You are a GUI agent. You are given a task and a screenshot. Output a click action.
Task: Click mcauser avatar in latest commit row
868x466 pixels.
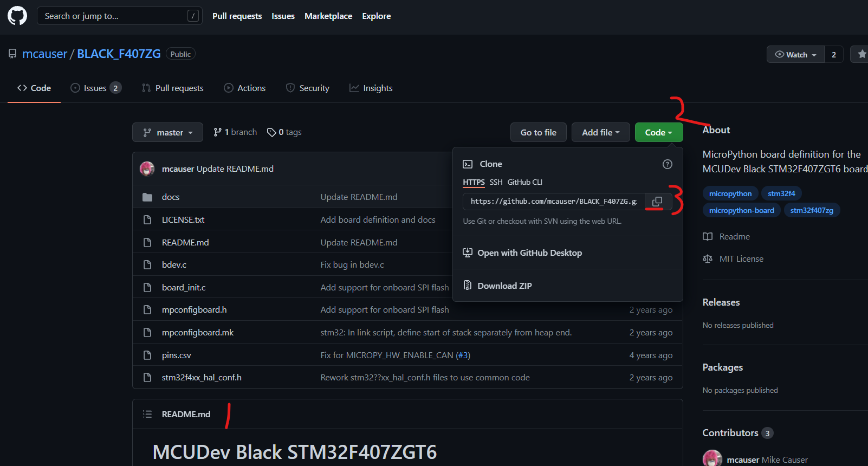(x=147, y=169)
